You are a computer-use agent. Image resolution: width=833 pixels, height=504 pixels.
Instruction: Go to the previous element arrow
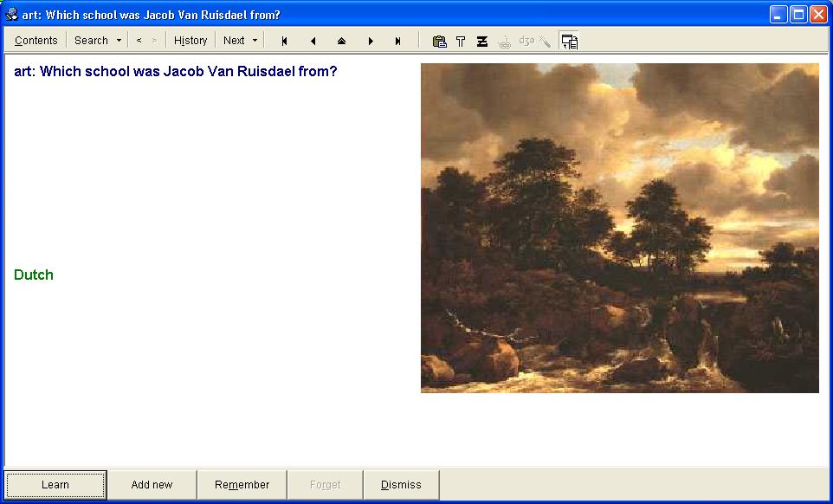pyautogui.click(x=313, y=41)
